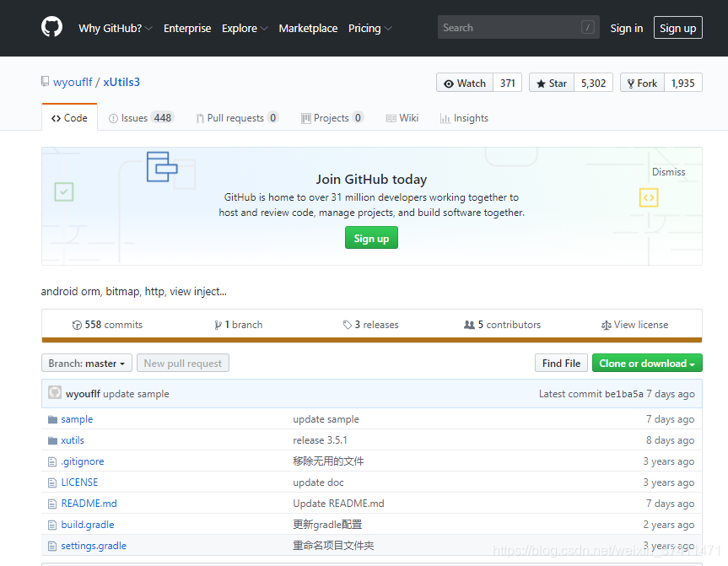Open the Branch: master selector

pos(87,363)
